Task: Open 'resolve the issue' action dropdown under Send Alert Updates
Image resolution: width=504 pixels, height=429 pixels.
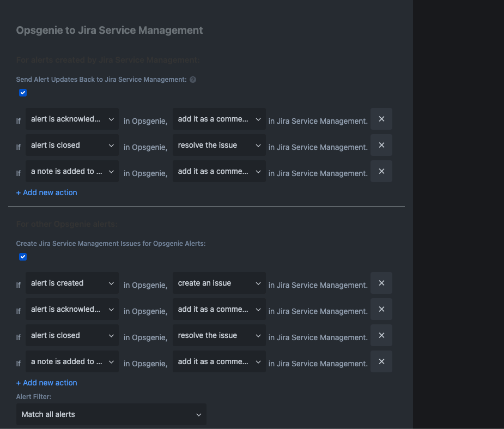Action: [219, 145]
